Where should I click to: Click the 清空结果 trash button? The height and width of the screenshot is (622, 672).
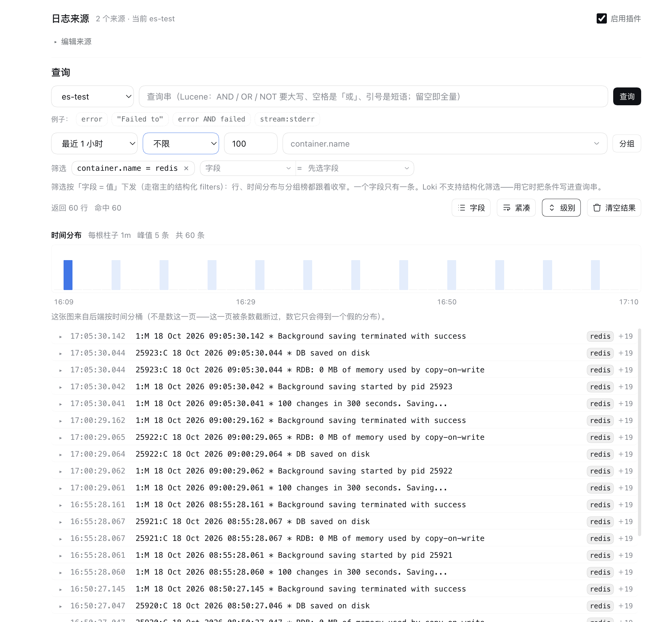tap(614, 208)
